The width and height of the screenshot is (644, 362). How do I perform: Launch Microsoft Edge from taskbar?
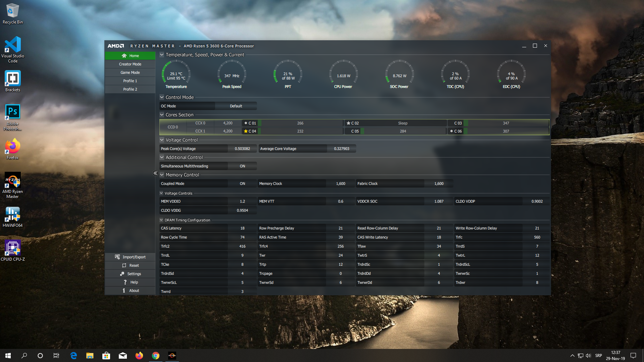(73, 356)
